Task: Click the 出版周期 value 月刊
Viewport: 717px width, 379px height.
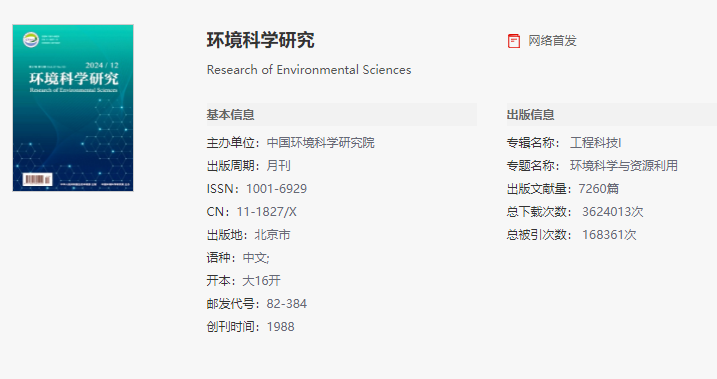Action: click(x=278, y=165)
